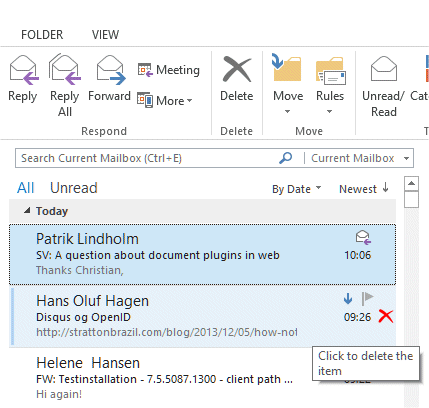
Task: Open the Current Mailbox scope dropdown
Action: (x=406, y=158)
